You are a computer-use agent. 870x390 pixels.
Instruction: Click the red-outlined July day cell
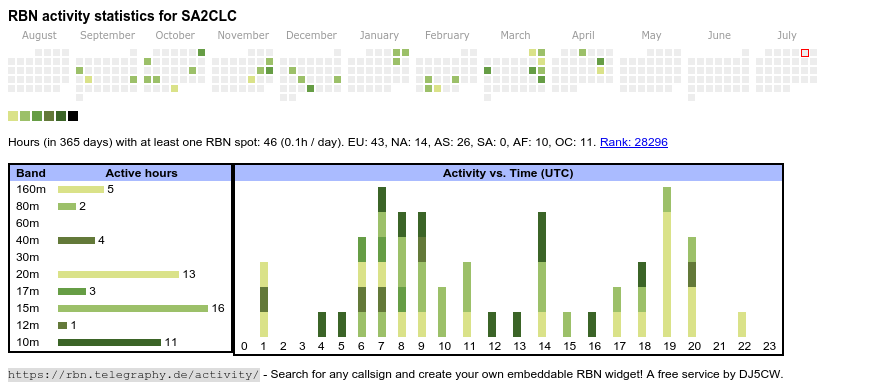(x=805, y=53)
